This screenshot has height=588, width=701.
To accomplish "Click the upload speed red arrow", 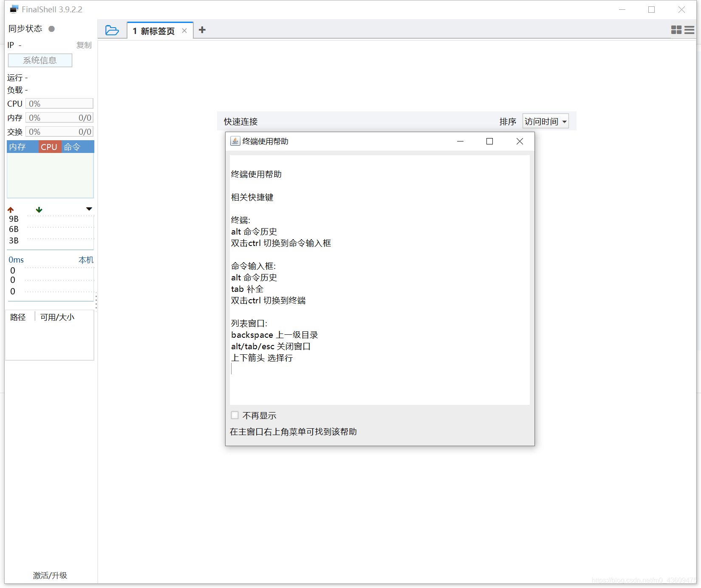I will 11,209.
